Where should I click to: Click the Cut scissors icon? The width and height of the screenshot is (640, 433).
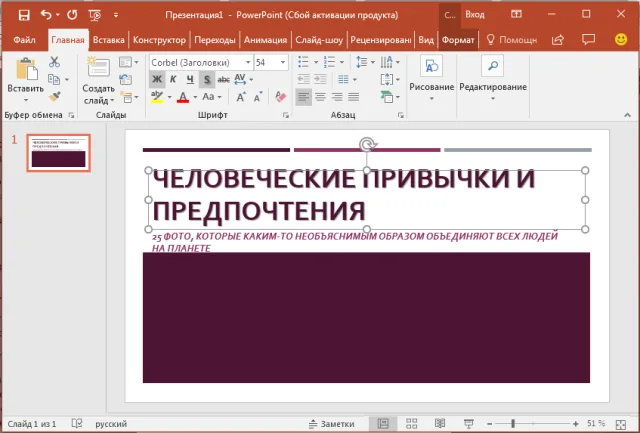(54, 62)
